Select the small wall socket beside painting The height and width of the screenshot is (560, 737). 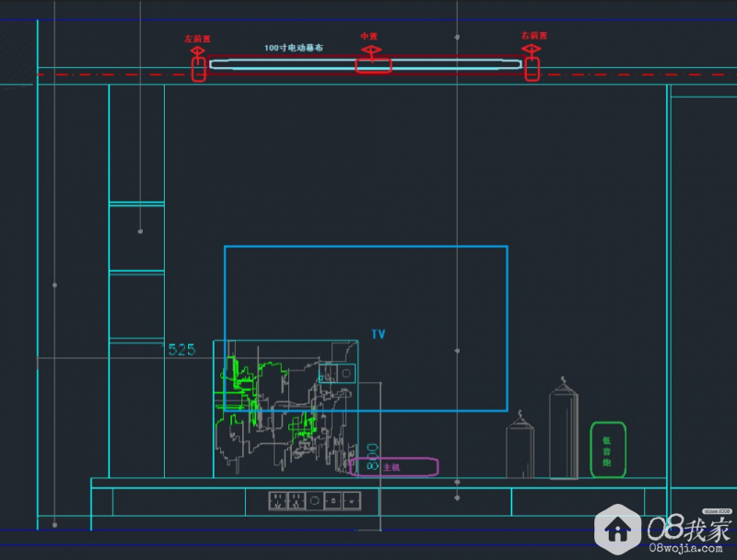(337, 373)
